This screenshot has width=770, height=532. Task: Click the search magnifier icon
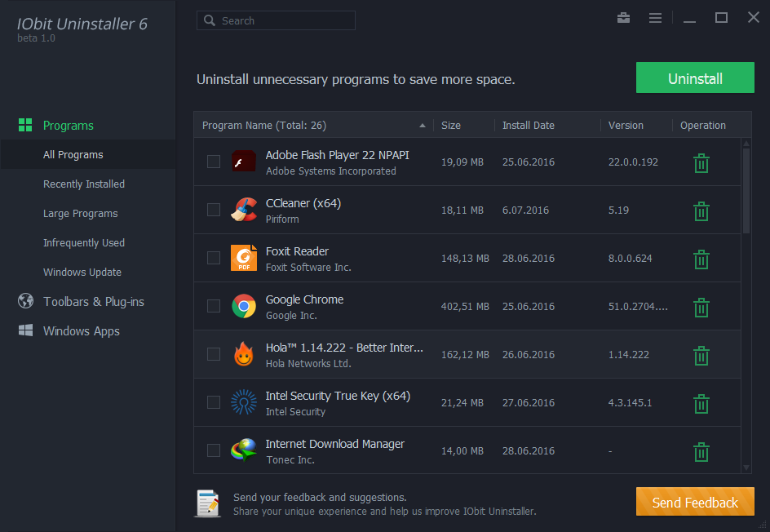pyautogui.click(x=210, y=20)
